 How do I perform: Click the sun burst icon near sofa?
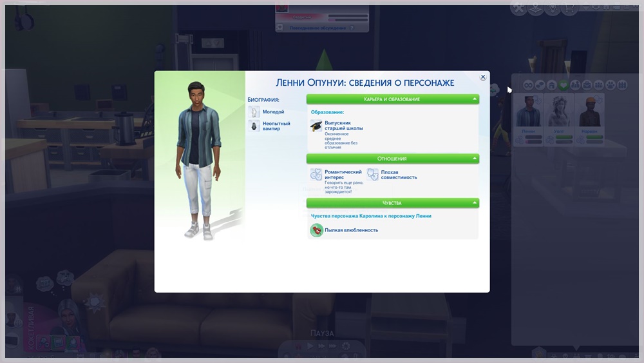tap(95, 302)
